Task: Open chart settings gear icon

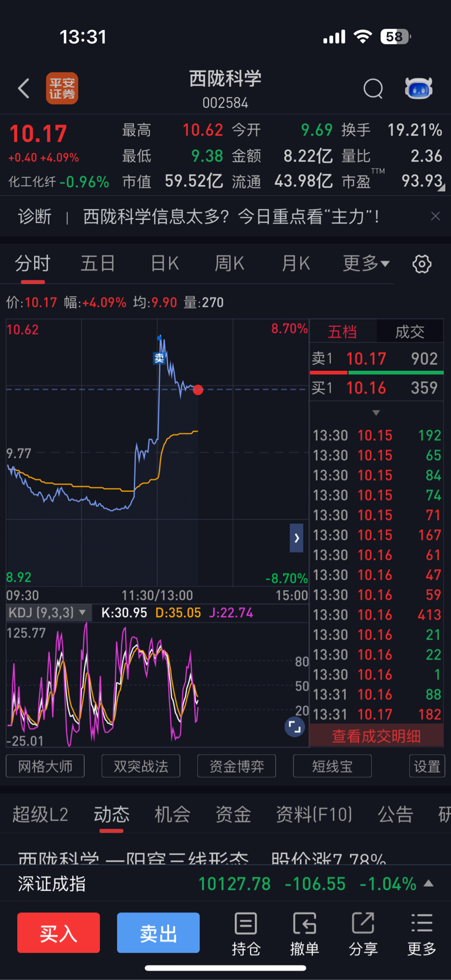Action: tap(422, 264)
